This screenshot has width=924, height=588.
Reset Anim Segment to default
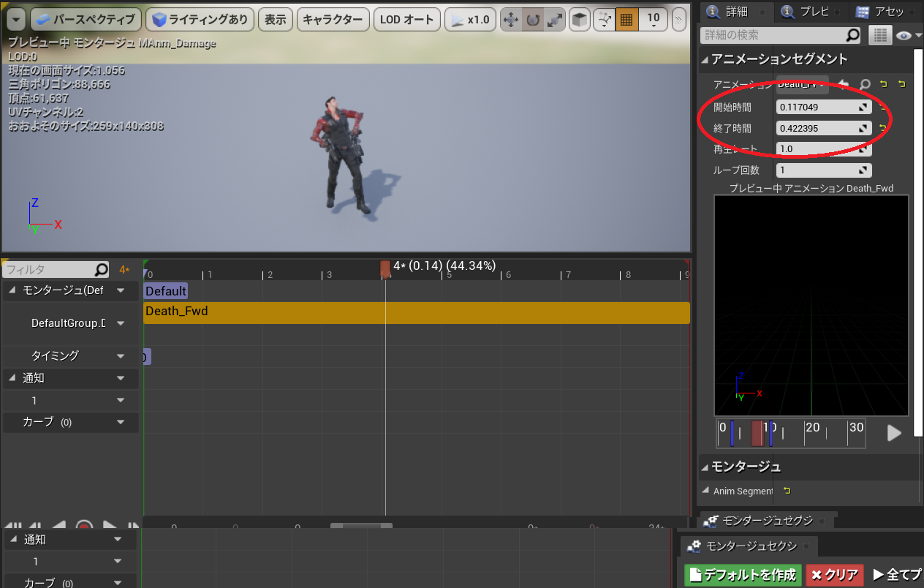tap(787, 491)
